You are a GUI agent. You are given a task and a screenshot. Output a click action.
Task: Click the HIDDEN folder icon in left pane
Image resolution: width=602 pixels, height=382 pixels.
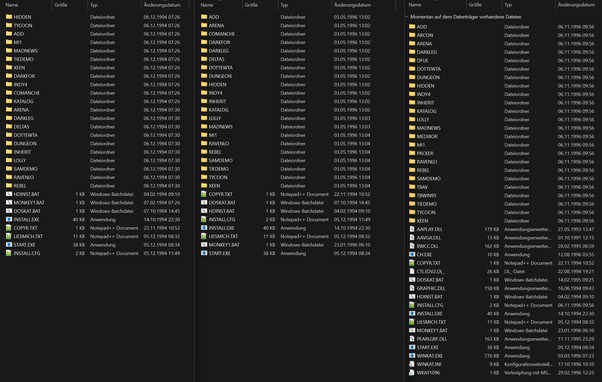(9, 17)
